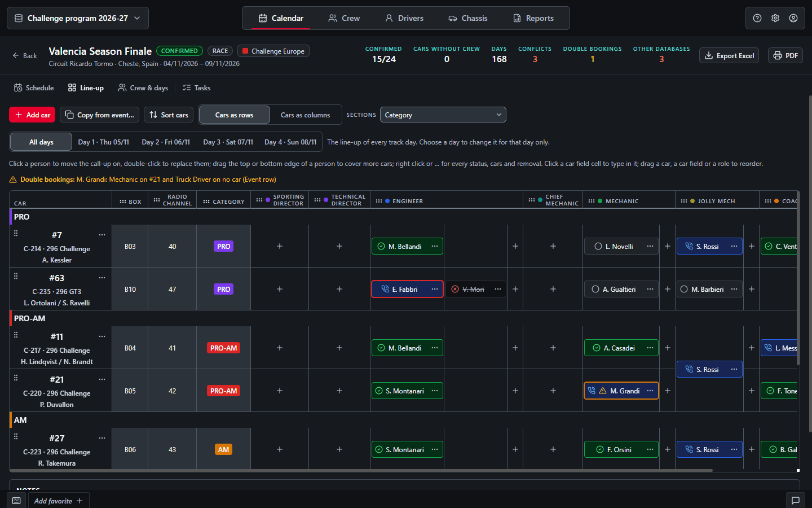Select All days line-up filter
Viewport: 812px width, 508px height.
(x=41, y=142)
